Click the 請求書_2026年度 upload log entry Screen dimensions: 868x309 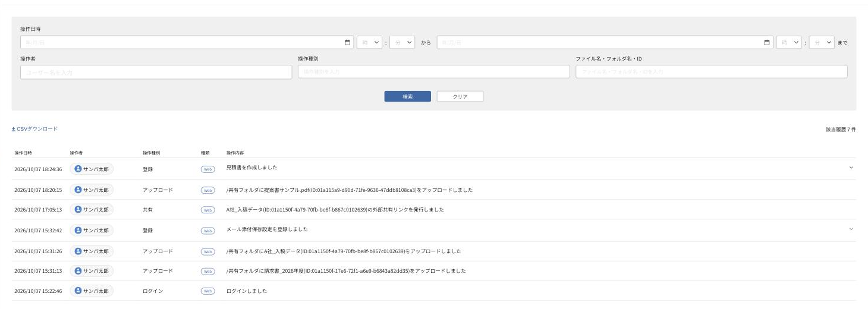[x=346, y=271]
